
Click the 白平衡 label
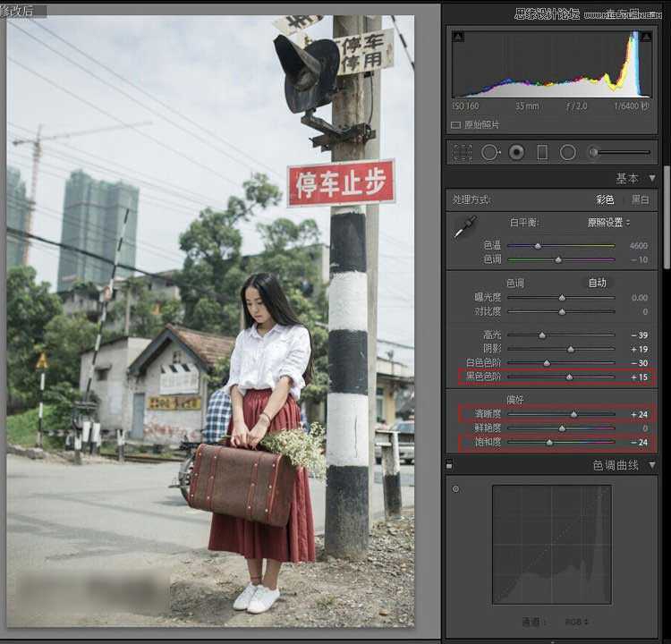pos(524,223)
